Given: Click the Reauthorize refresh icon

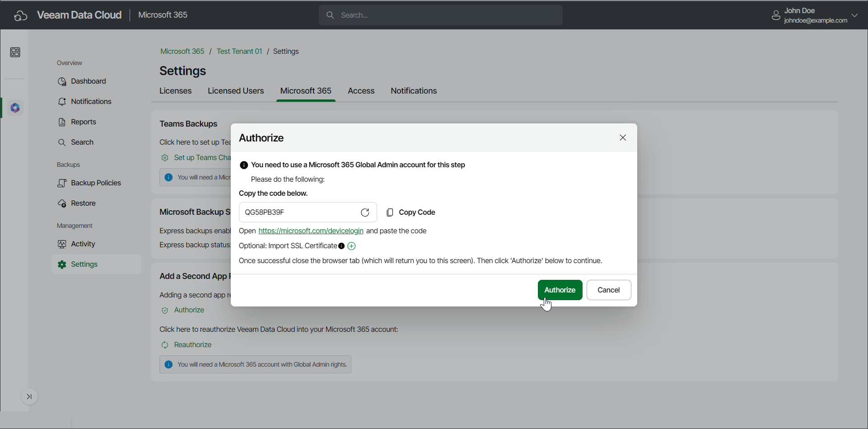Looking at the screenshot, I should pyautogui.click(x=165, y=345).
